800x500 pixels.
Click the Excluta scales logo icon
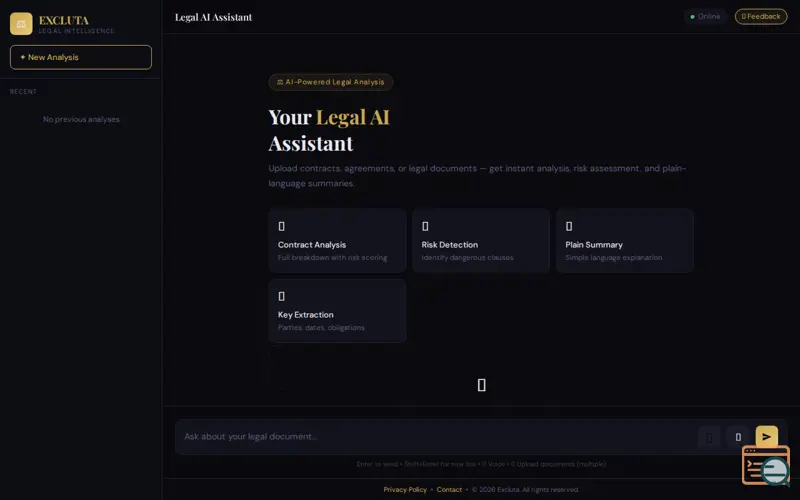point(21,23)
